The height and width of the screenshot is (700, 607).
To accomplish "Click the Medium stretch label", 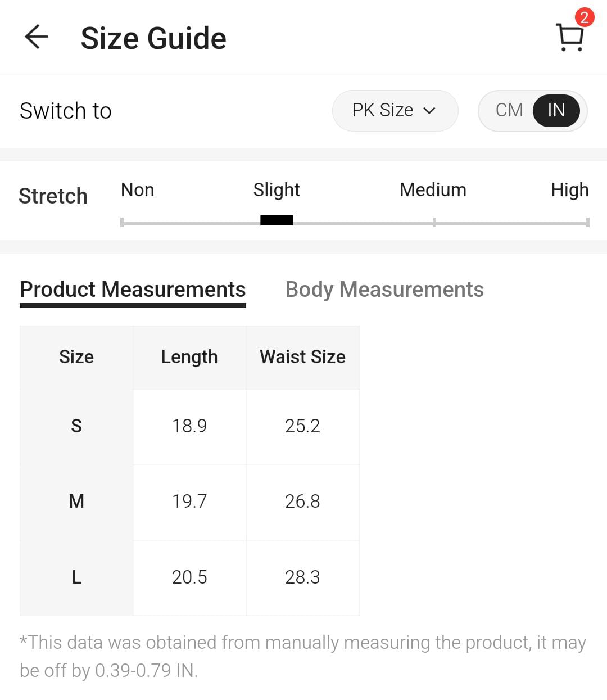I will pos(433,190).
